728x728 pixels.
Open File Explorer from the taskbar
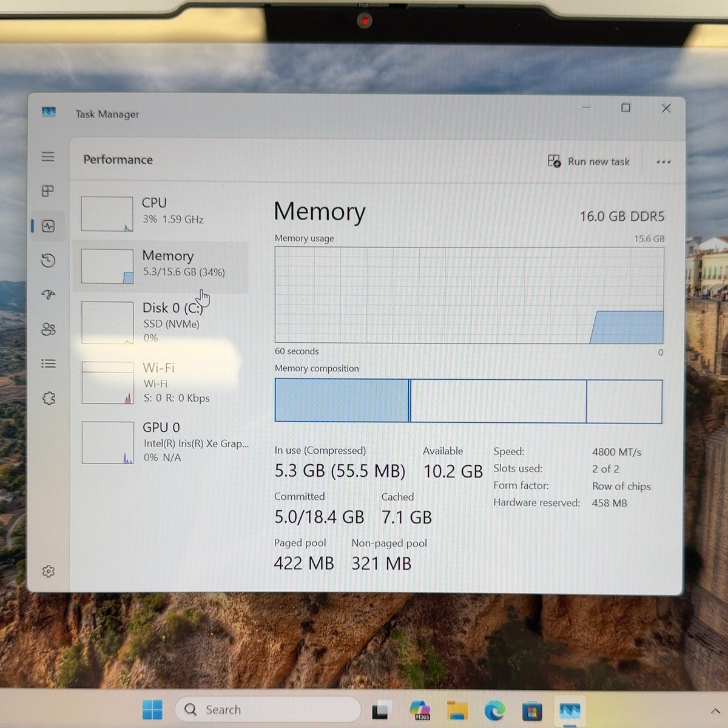tap(457, 710)
